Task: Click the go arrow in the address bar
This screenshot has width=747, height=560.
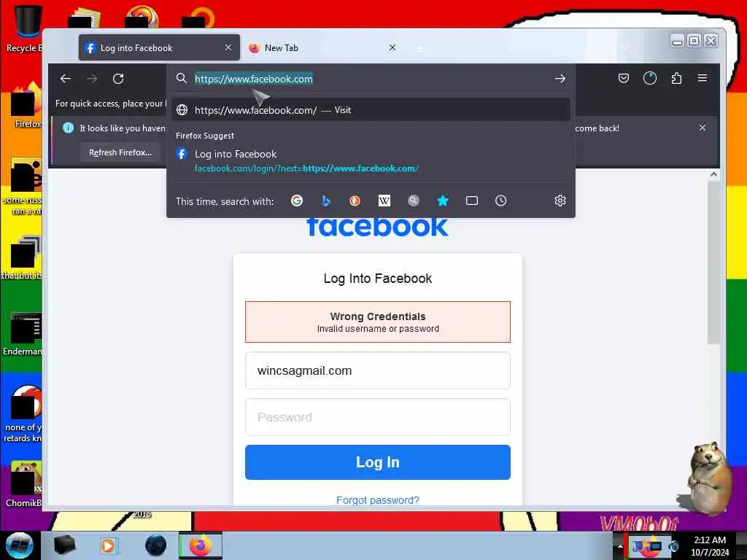Action: coord(560,79)
